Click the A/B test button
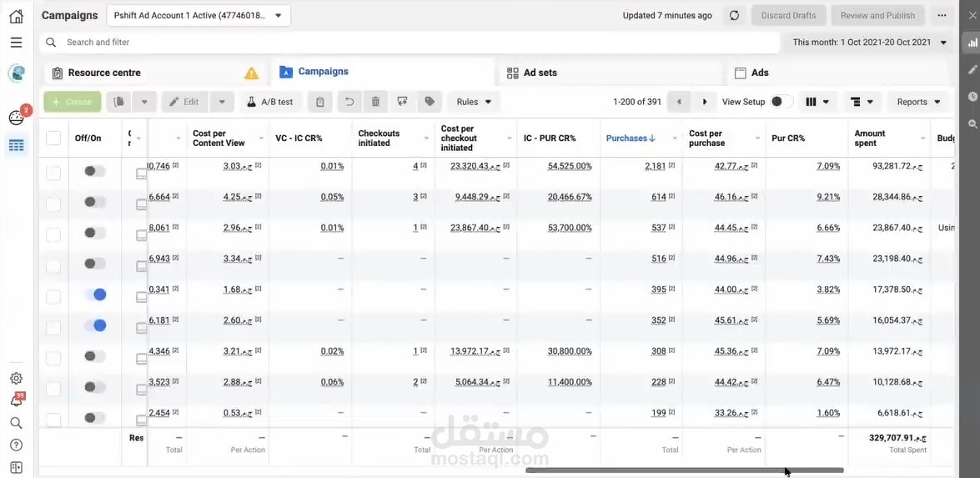The width and height of the screenshot is (980, 478). (x=270, y=102)
